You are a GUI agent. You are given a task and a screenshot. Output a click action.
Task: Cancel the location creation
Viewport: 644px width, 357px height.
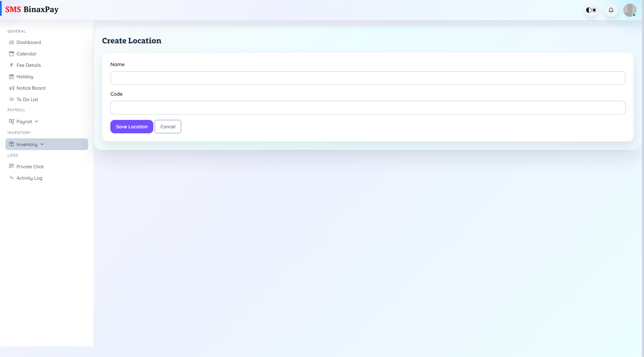(x=168, y=127)
